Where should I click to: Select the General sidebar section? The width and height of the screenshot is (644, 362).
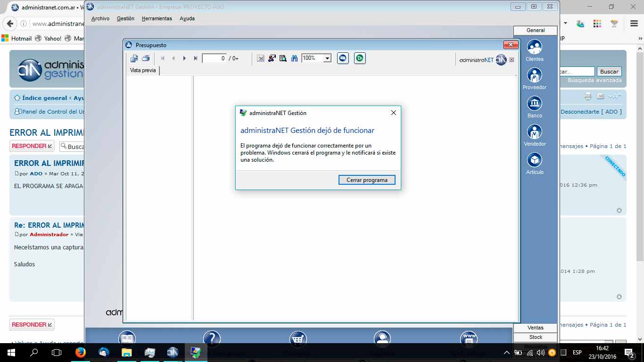535,30
